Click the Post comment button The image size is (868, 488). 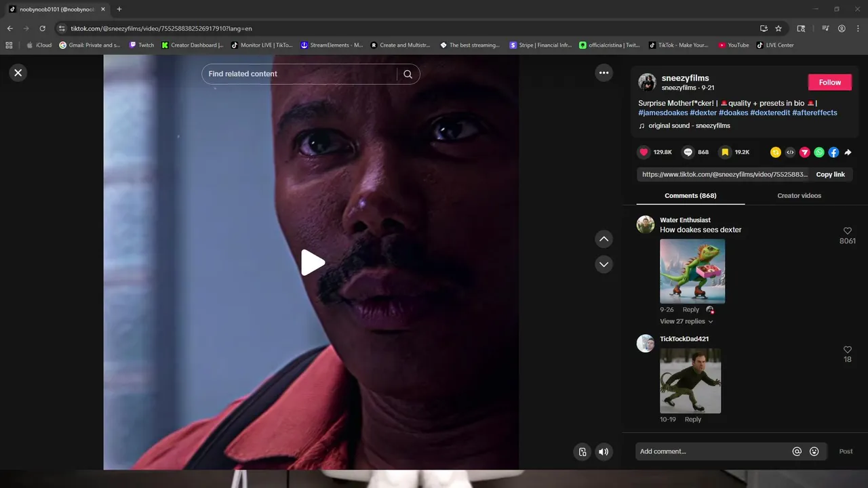(846, 451)
